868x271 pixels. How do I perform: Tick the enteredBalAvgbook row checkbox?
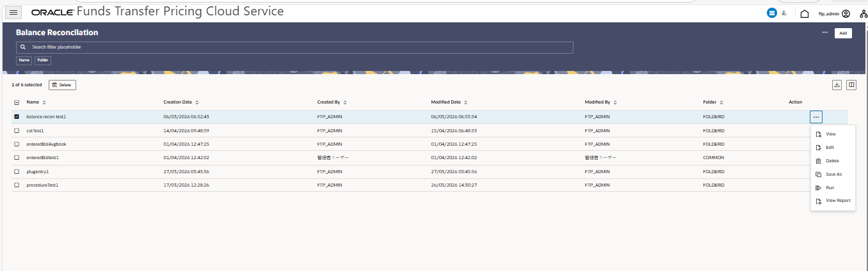tap(17, 144)
